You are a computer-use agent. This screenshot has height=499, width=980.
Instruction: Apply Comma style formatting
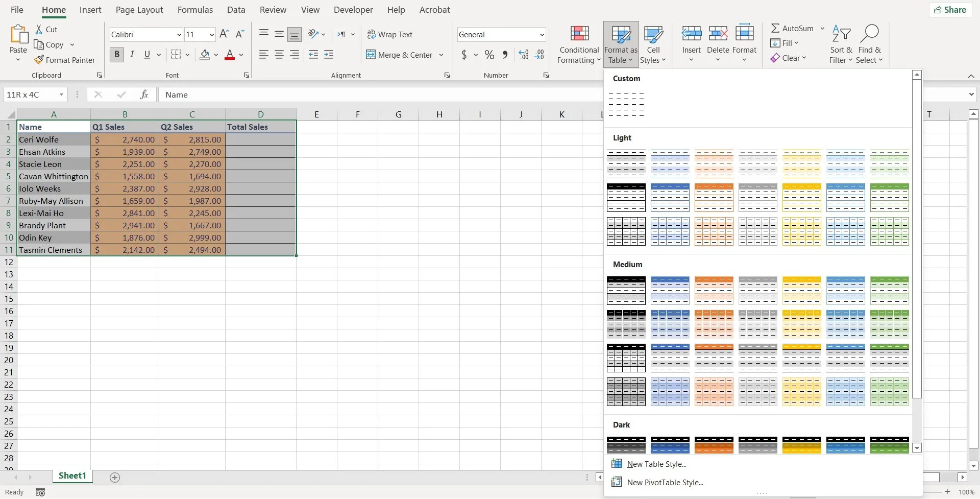click(505, 55)
